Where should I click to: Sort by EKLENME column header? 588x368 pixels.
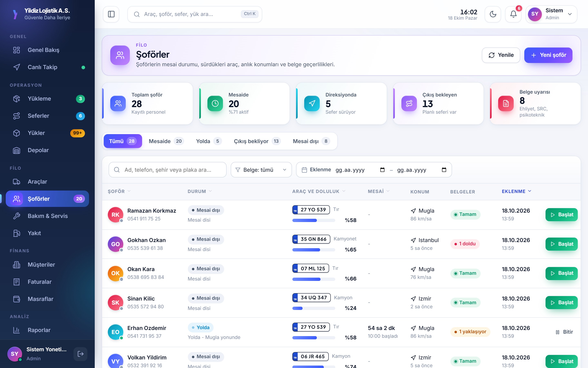coord(517,191)
